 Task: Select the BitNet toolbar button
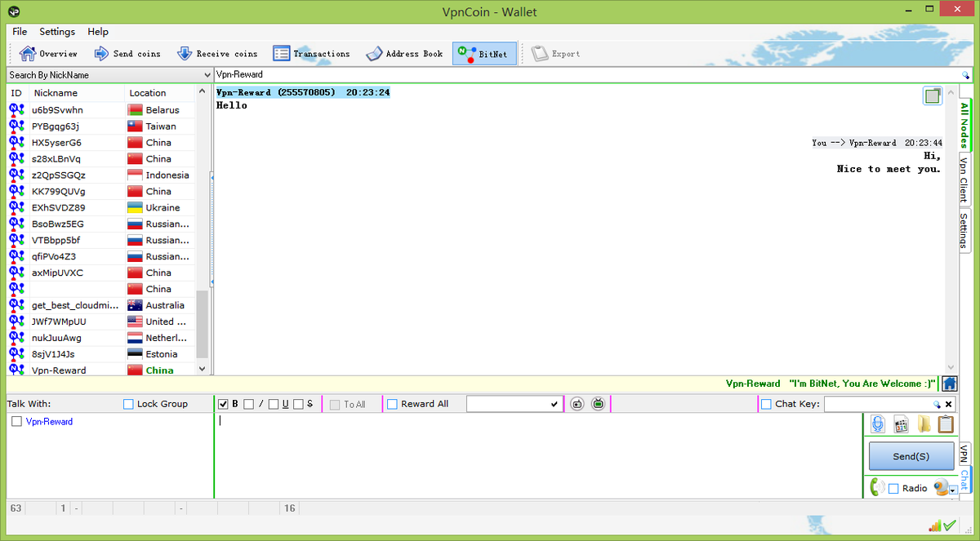coord(484,54)
